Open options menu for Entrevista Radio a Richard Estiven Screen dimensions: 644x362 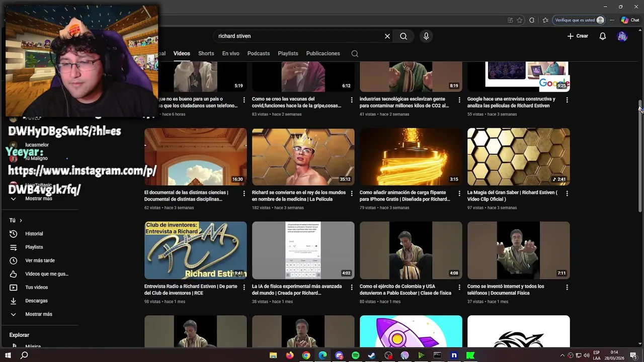pyautogui.click(x=244, y=288)
